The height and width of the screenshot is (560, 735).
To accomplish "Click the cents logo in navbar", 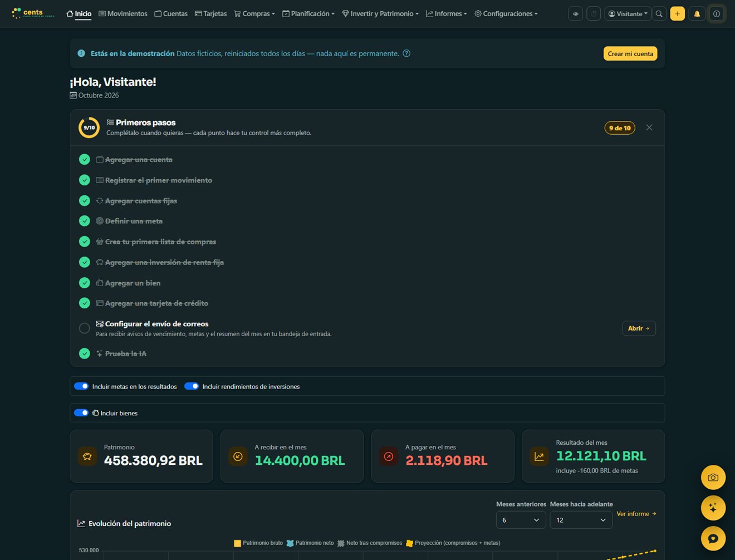I will tap(33, 13).
